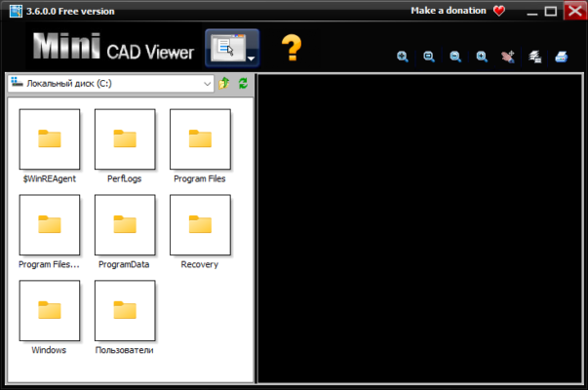This screenshot has height=390, width=588.
Task: Open help via the yellow question mark
Action: click(292, 48)
